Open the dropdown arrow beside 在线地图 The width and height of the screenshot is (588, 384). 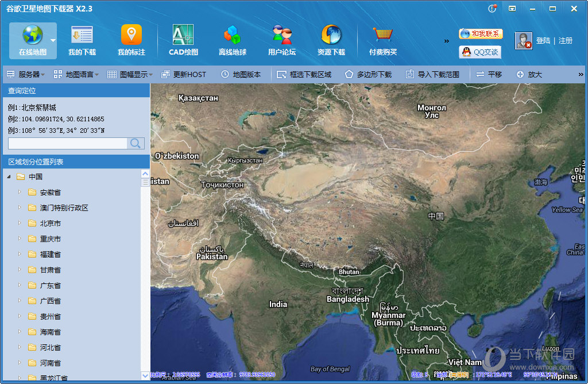[53, 40]
